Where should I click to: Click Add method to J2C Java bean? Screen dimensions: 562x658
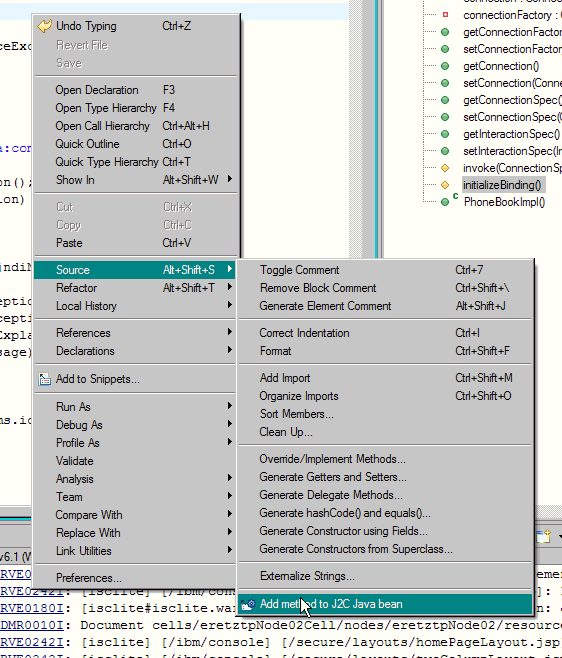coord(385,604)
